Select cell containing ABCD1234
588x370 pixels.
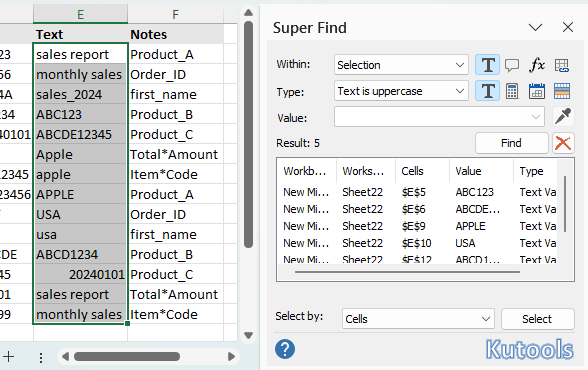click(80, 255)
